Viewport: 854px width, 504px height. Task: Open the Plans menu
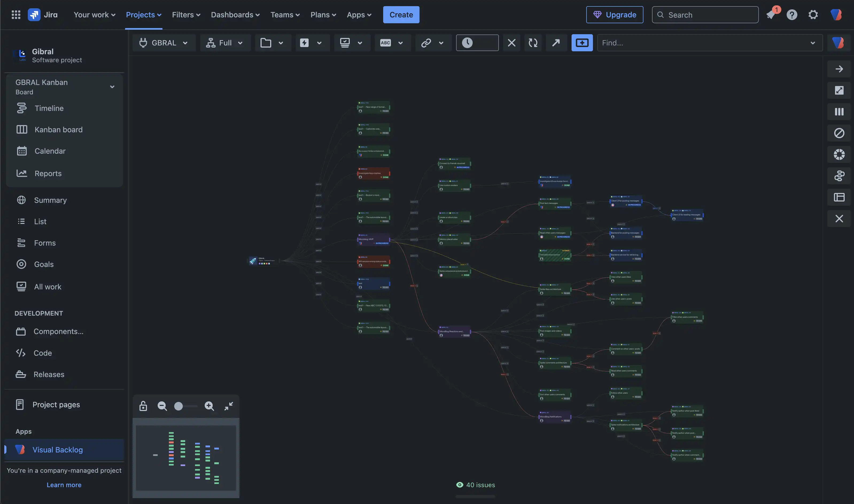click(x=323, y=15)
